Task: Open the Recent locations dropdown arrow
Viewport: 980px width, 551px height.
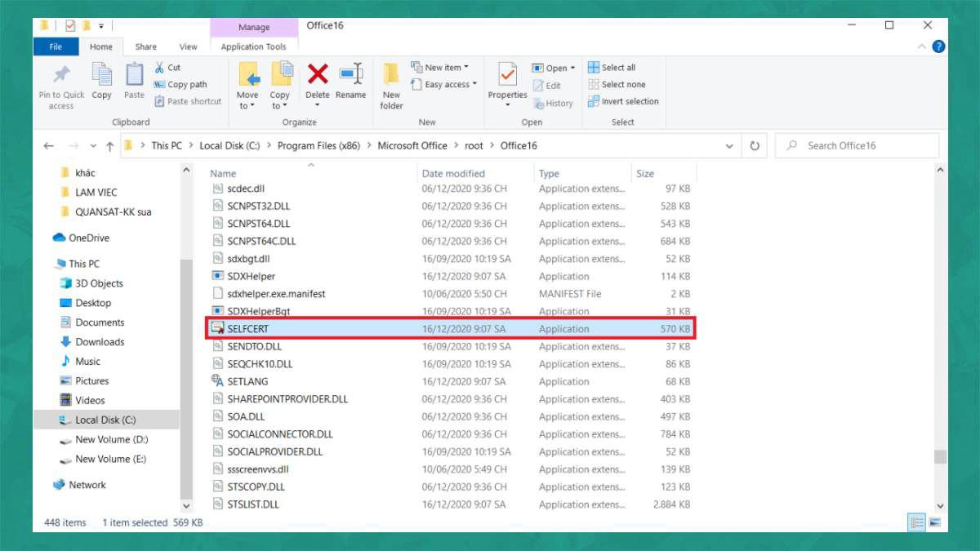Action: (91, 146)
